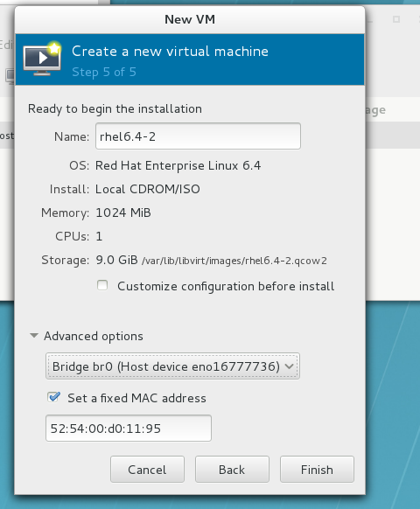Collapse the Advanced options expander
Screen dimensions: 420x509
[x=34, y=336]
